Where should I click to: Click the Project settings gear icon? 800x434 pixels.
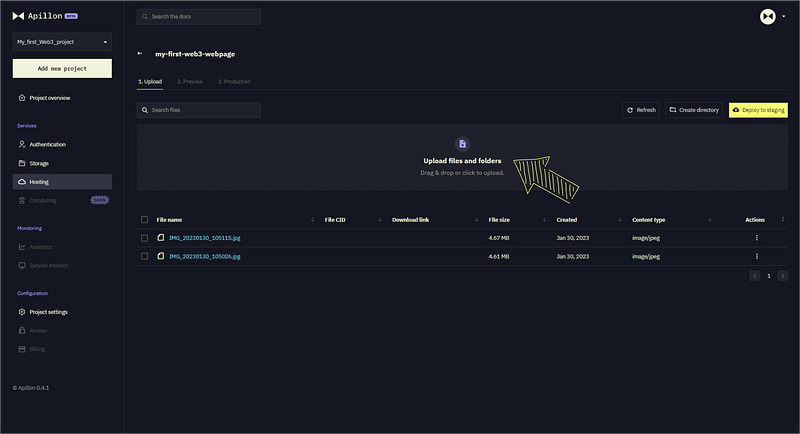coord(22,312)
